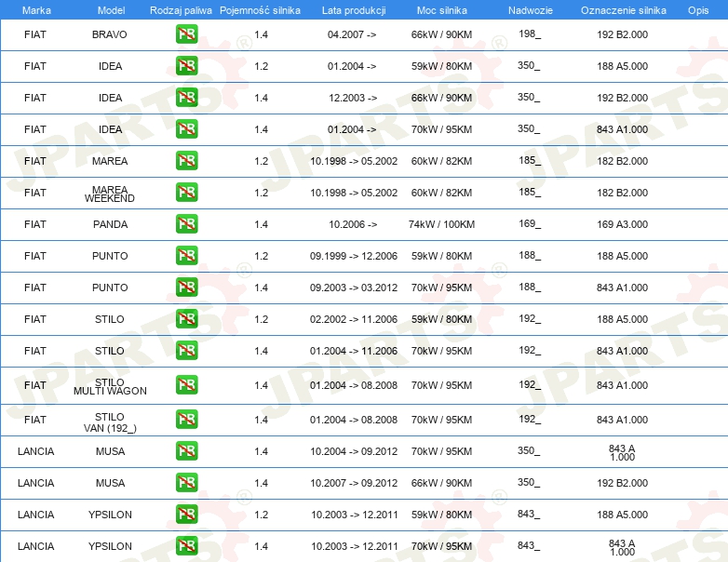Click the Lata produkcji column header
The height and width of the screenshot is (562, 728).
tap(354, 10)
